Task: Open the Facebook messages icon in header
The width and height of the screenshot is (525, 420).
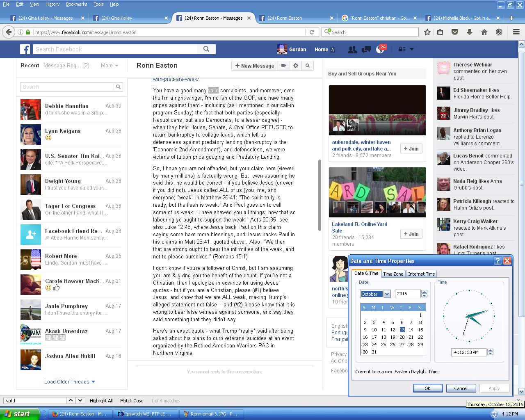Action: pyautogui.click(x=366, y=49)
